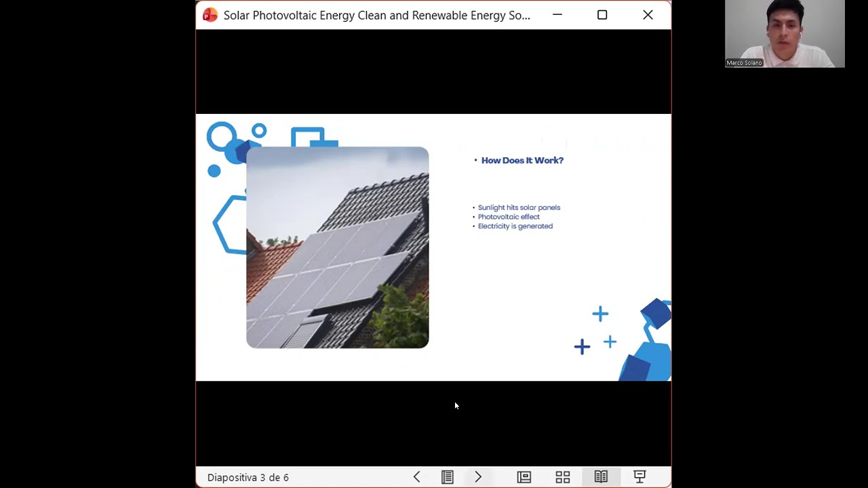Click the 'Marco Solano' name label
The height and width of the screenshot is (488, 868).
pyautogui.click(x=745, y=63)
